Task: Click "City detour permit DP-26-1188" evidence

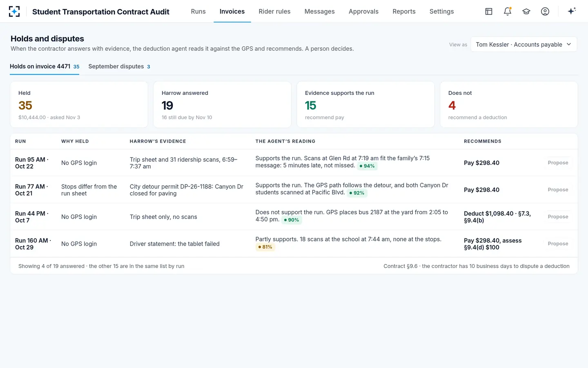Action: pyautogui.click(x=187, y=190)
